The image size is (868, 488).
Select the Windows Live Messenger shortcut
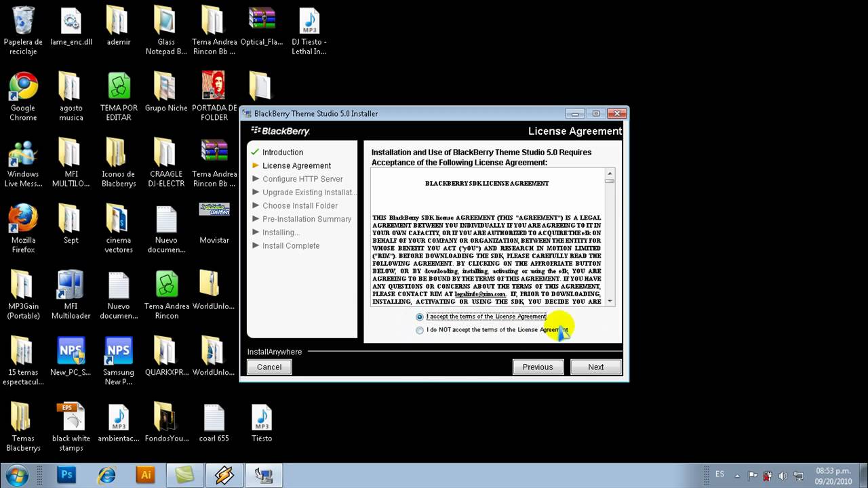point(23,163)
